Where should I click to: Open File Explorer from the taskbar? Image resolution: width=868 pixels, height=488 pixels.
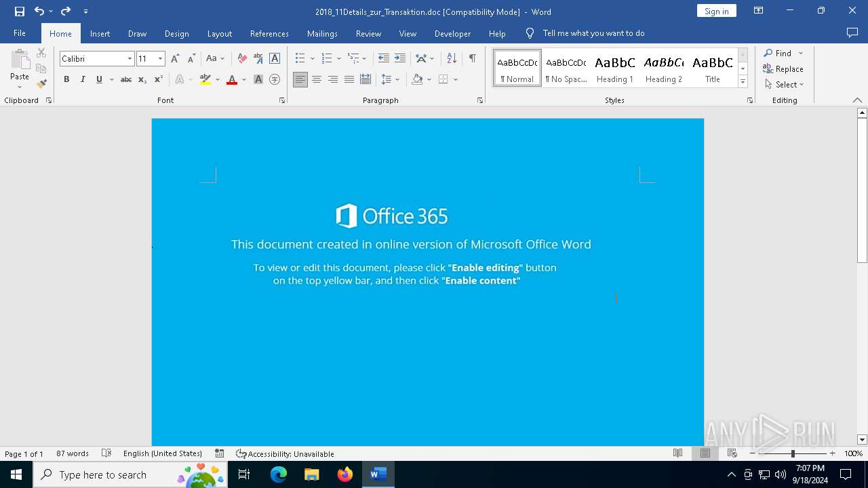point(312,474)
